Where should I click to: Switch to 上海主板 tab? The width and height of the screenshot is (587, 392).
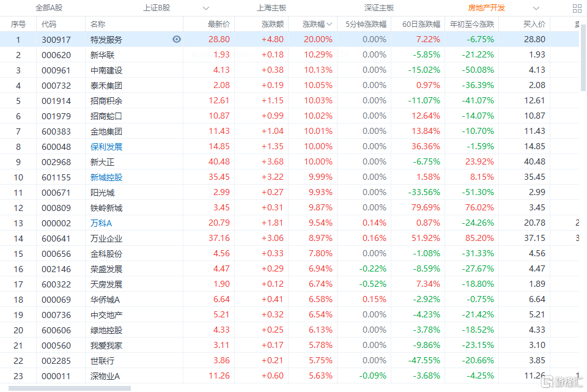[x=271, y=8]
